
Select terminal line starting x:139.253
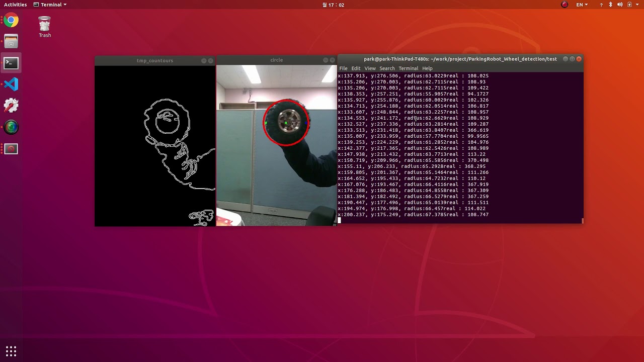[413, 142]
